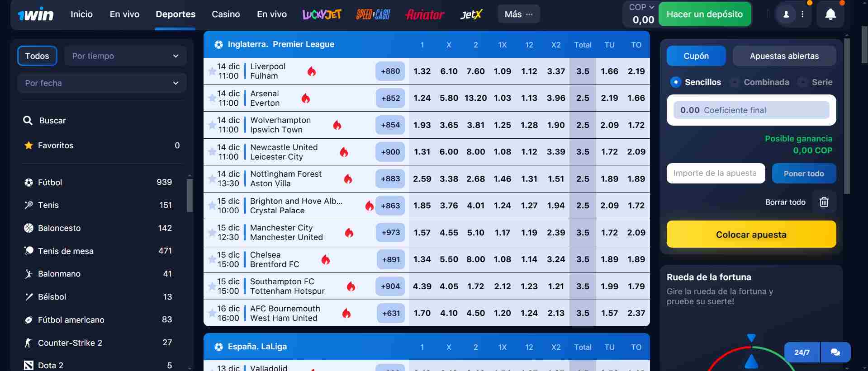Open the COP currency selector

(x=641, y=7)
